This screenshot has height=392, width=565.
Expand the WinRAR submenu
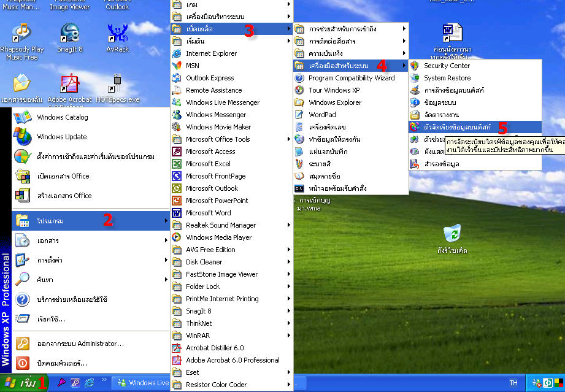[x=232, y=336]
